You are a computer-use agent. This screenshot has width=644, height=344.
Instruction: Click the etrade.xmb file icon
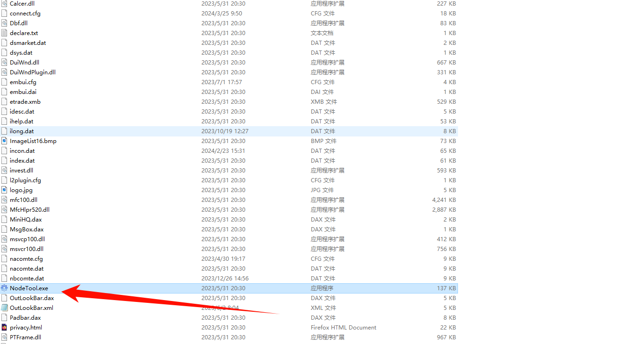4,102
